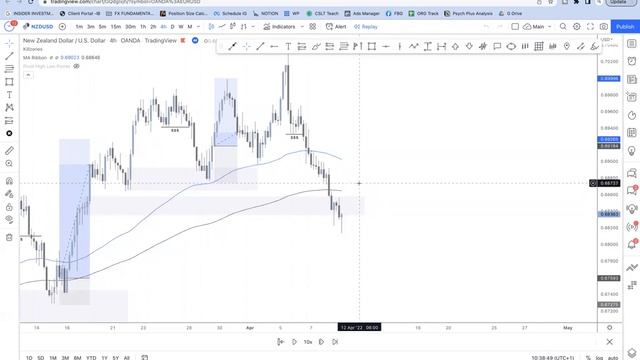The image size is (640, 360).
Task: Toggle lock all drawing tools
Action: 9,207
